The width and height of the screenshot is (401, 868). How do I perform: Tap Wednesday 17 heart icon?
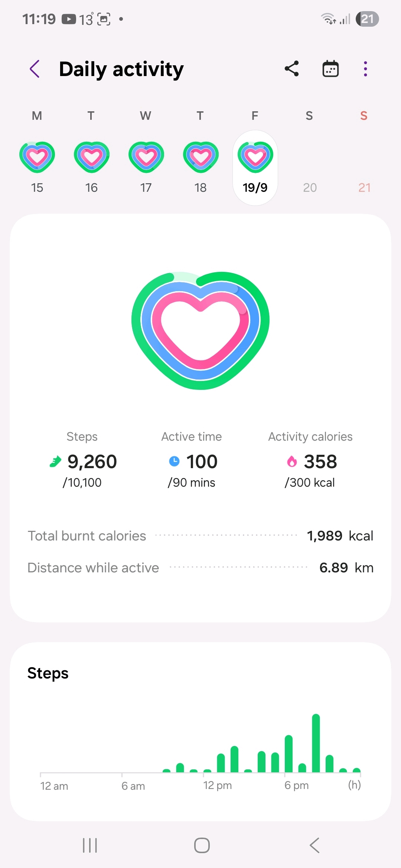coord(146,157)
